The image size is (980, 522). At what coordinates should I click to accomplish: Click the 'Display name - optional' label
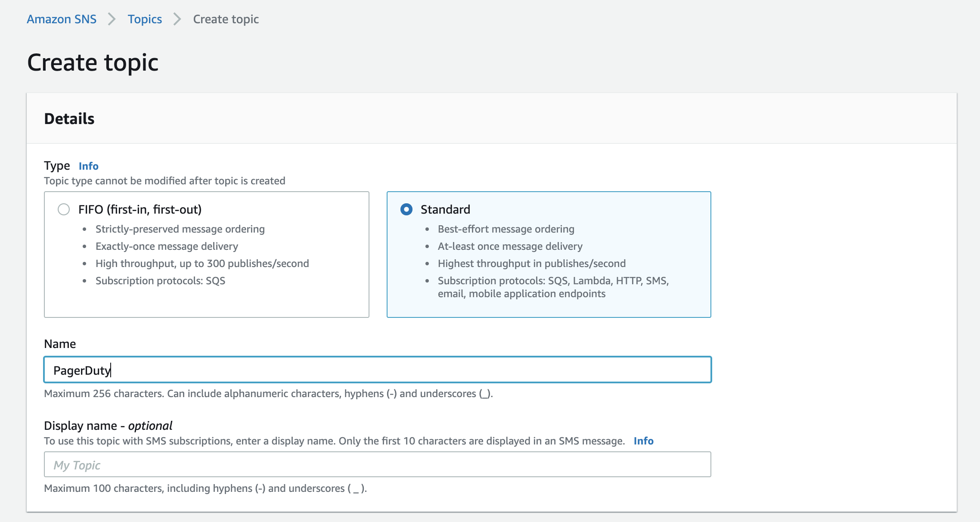tap(108, 426)
